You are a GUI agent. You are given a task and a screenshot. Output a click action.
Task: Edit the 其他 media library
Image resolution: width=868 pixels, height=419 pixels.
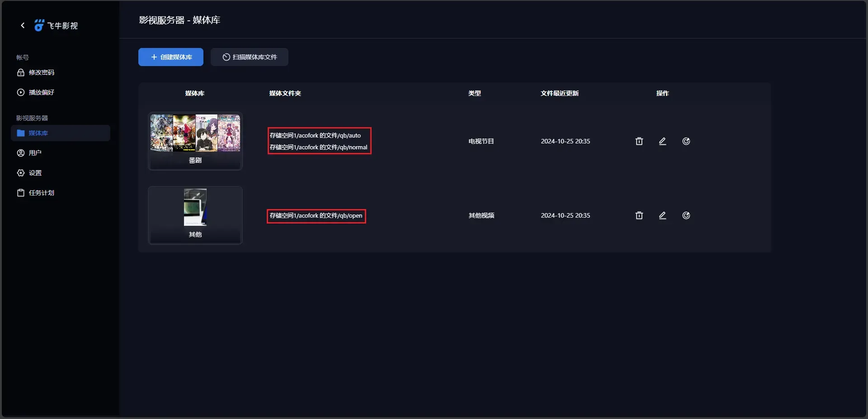click(x=662, y=215)
